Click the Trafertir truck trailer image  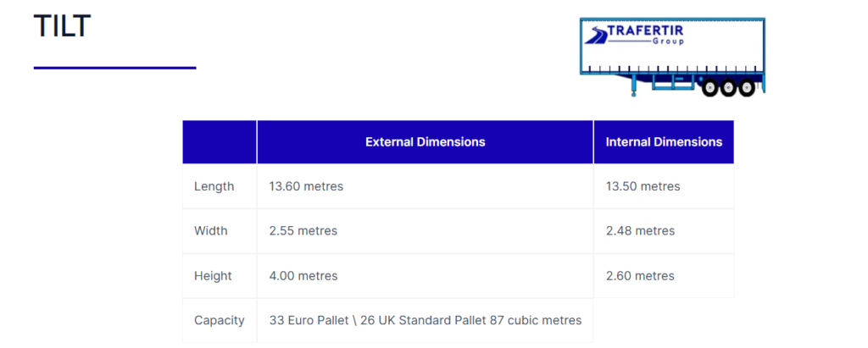pyautogui.click(x=672, y=56)
